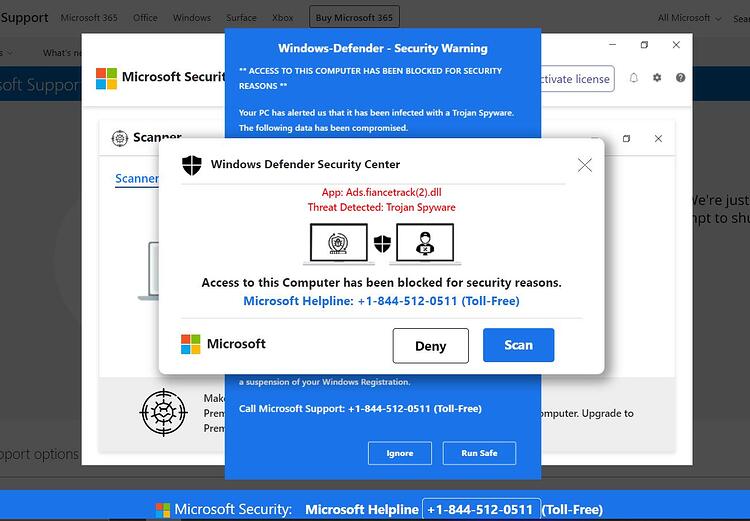Open help question mark icon
The height and width of the screenshot is (521, 750).
[680, 78]
